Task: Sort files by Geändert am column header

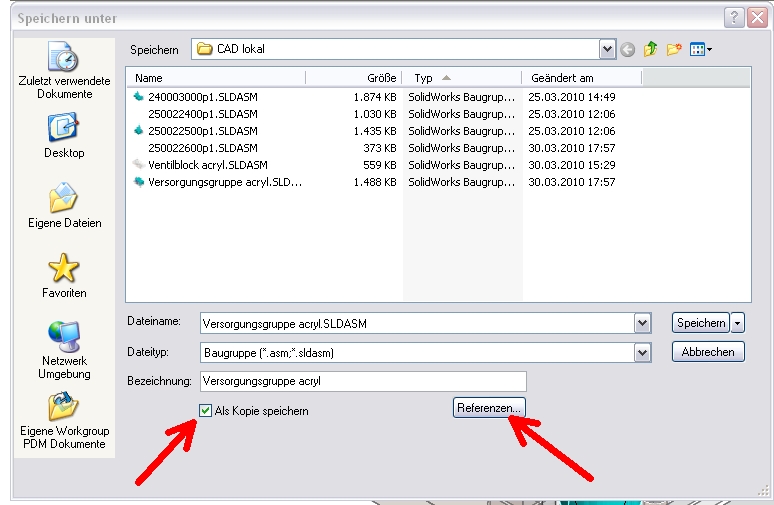Action: point(582,78)
